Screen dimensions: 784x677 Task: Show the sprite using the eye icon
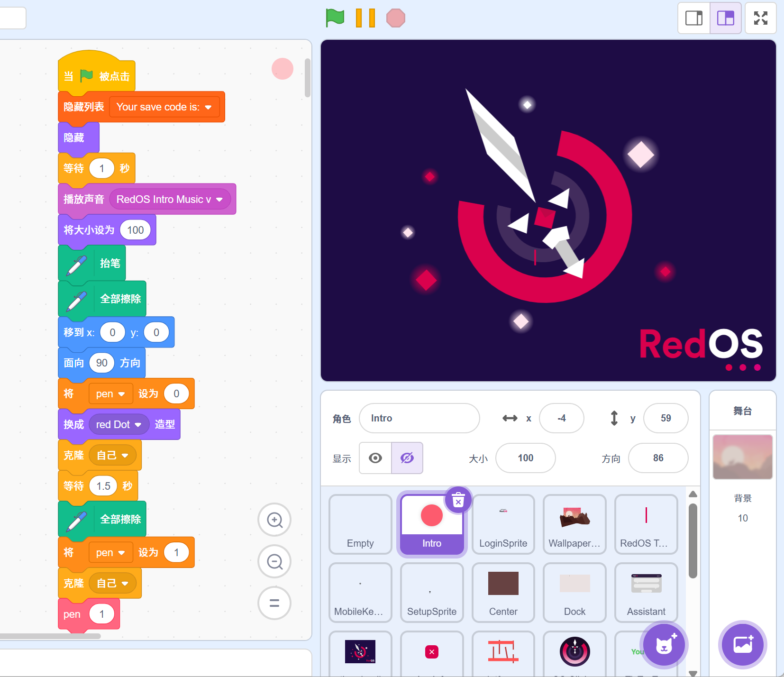[x=375, y=458]
